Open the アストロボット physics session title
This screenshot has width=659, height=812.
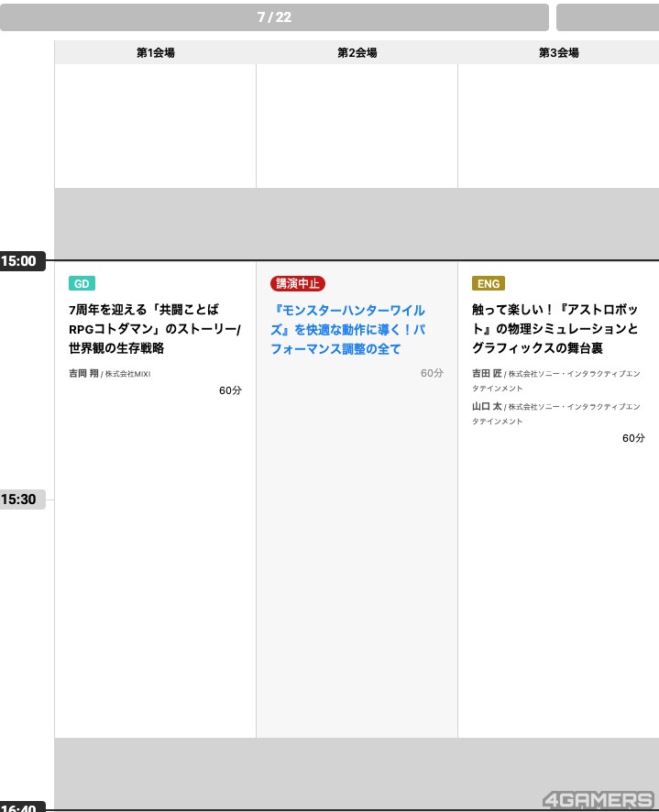tap(555, 329)
